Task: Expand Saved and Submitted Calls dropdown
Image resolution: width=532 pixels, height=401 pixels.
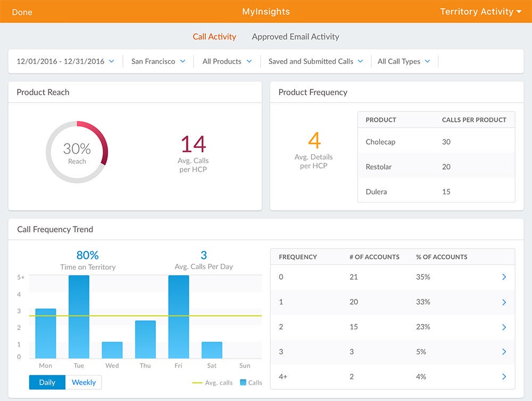Action: (315, 62)
